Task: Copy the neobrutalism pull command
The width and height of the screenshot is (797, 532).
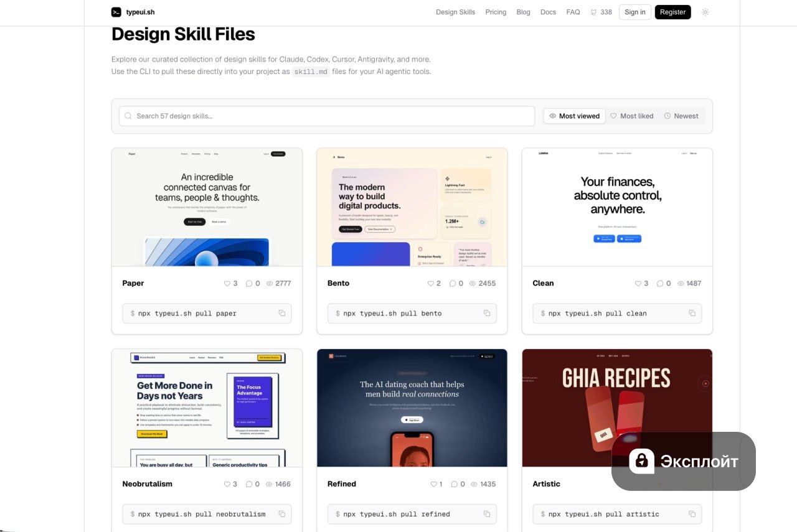Action: coord(281,514)
